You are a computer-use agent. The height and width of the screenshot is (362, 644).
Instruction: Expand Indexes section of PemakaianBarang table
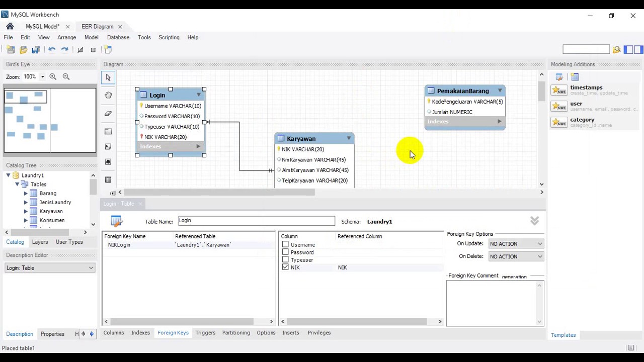tap(499, 121)
